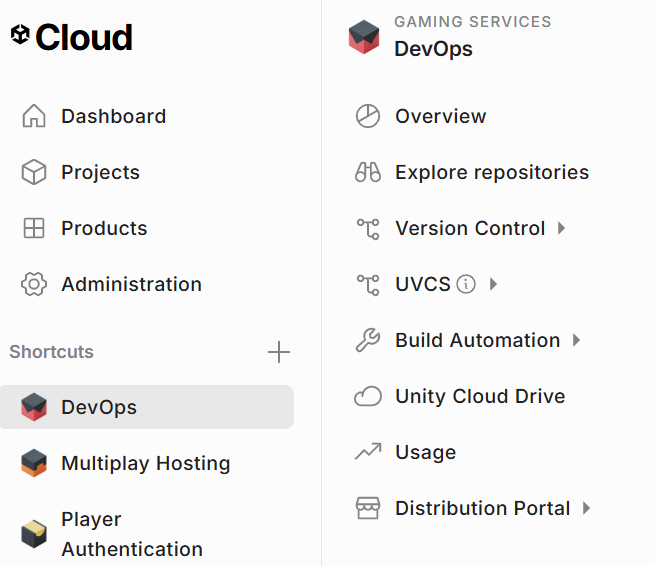
Task: Click the Distribution Portal storefront icon
Action: click(x=368, y=508)
